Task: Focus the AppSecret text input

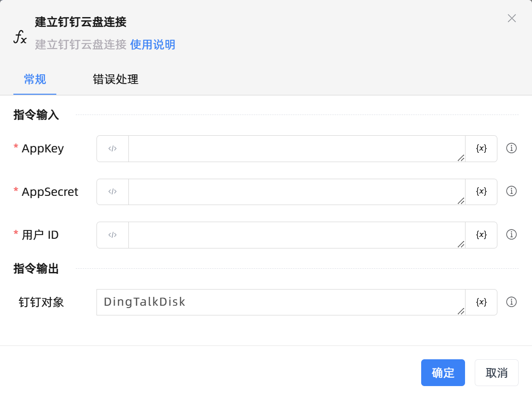Action: (x=296, y=192)
